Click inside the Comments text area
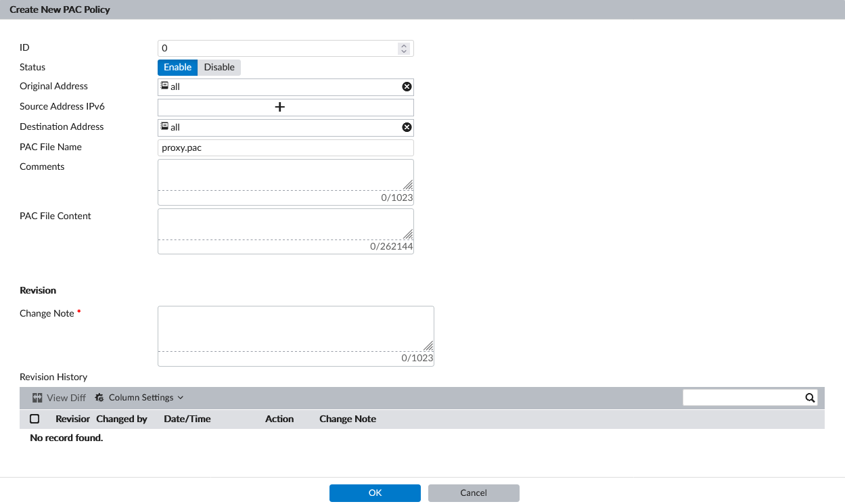845x504 pixels. [x=286, y=175]
